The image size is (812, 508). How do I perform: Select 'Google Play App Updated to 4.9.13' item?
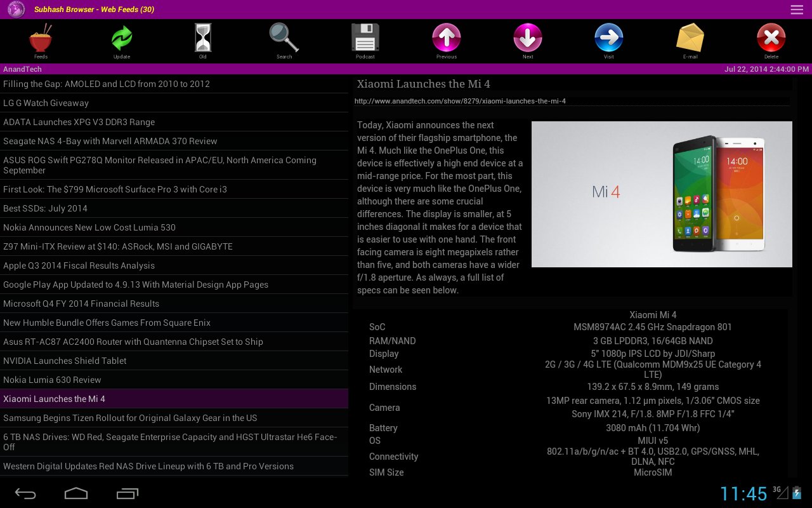click(x=174, y=284)
